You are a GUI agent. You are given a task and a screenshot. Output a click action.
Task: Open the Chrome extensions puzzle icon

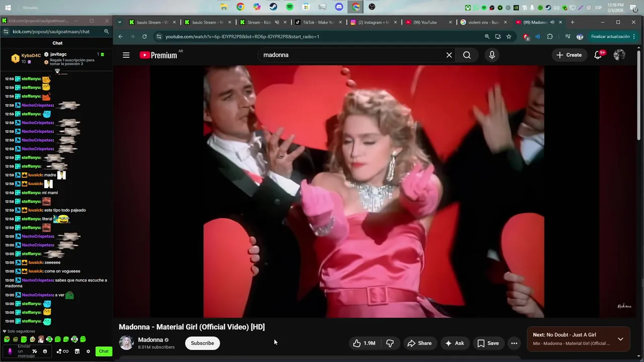[x=550, y=36]
